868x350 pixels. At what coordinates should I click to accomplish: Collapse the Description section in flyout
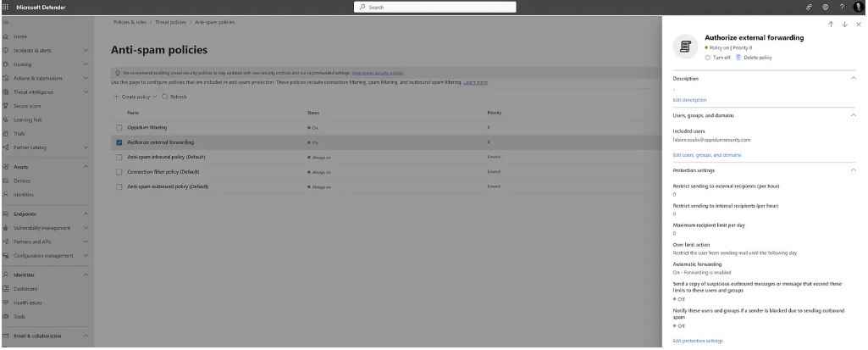click(x=853, y=78)
